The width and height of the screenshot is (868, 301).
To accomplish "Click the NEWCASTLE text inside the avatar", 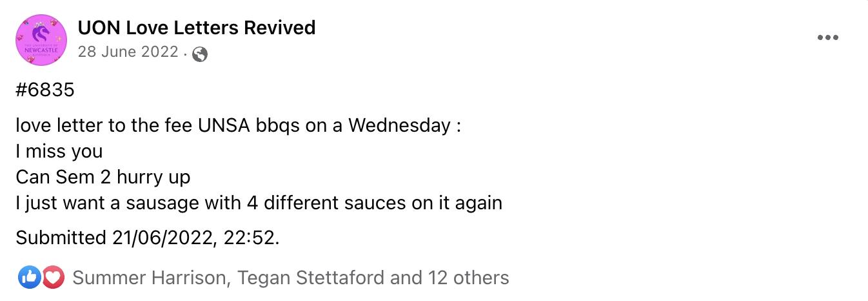I will pyautogui.click(x=41, y=48).
